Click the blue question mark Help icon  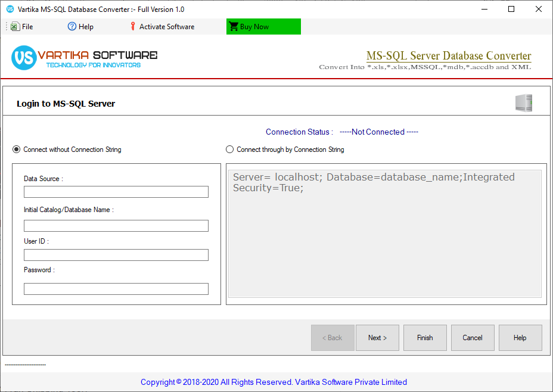tap(72, 26)
